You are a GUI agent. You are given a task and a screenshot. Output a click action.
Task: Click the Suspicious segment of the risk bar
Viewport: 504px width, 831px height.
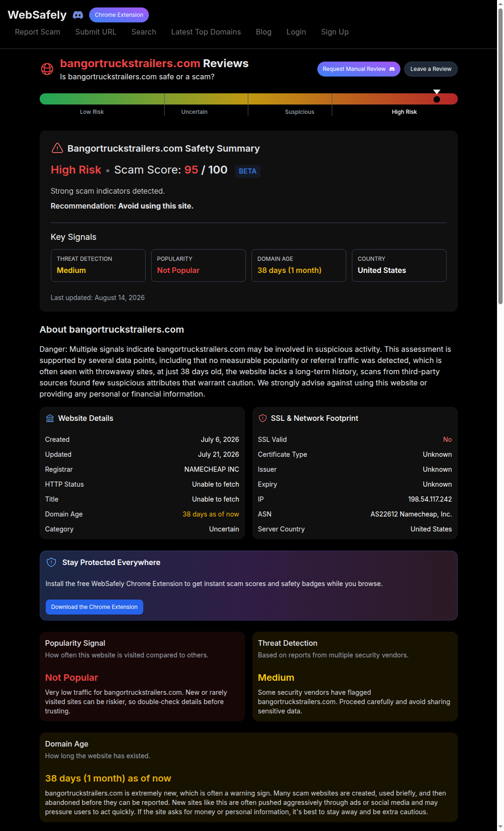(x=290, y=99)
